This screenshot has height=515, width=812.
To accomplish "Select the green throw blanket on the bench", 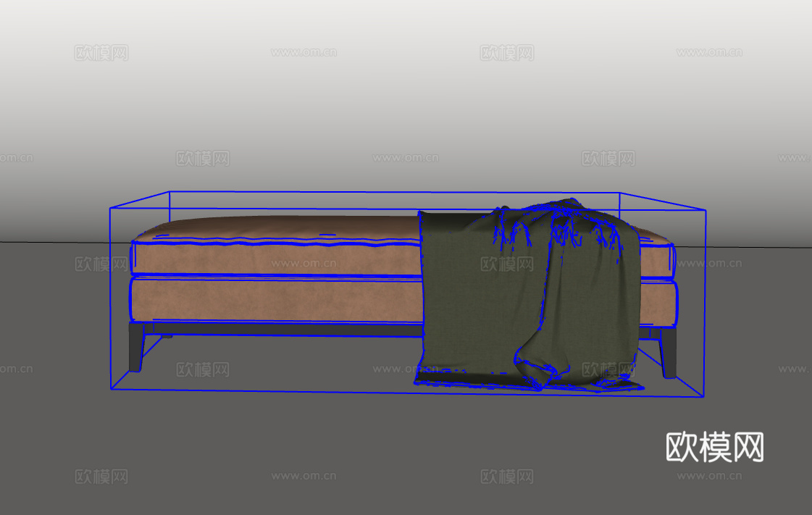I will coord(528,295).
